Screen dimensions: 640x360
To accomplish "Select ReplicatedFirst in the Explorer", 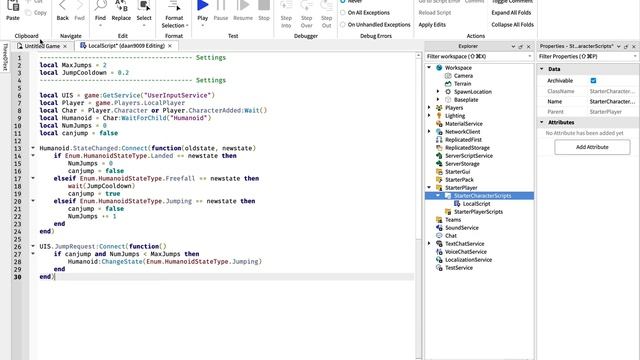I will (463, 140).
